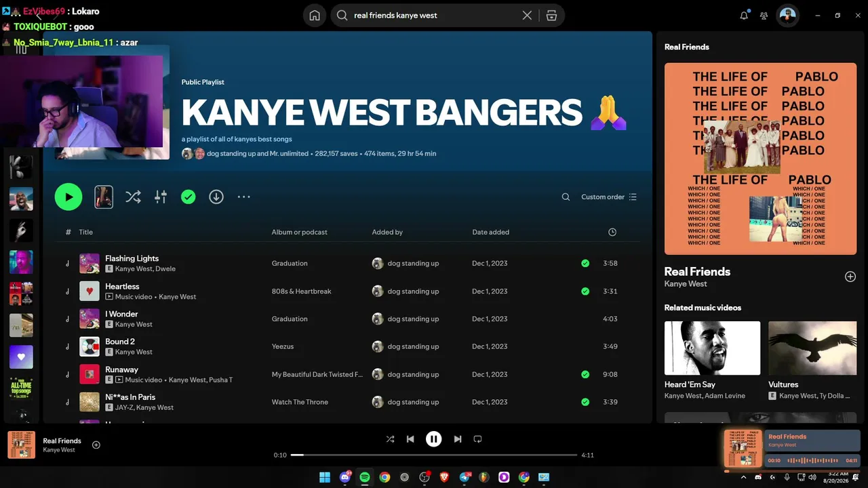Sort by the Title column header
The width and height of the screenshot is (868, 488).
pyautogui.click(x=85, y=232)
